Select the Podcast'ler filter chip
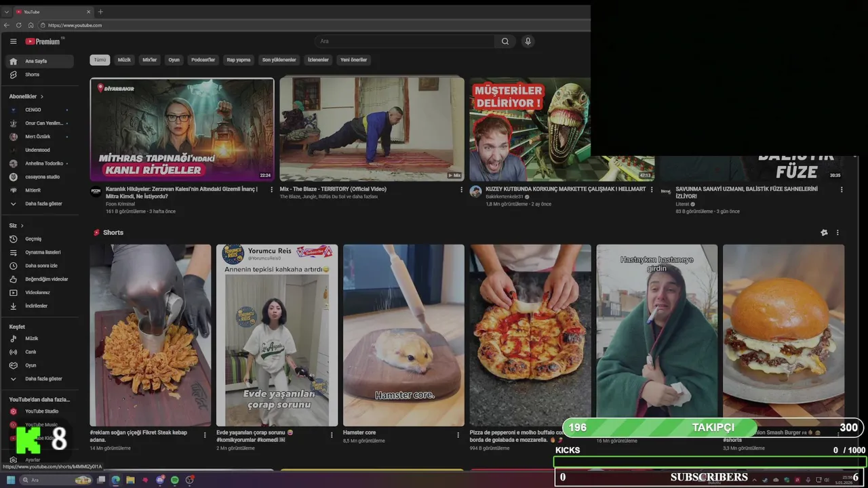The height and width of the screenshot is (488, 868). coord(203,60)
